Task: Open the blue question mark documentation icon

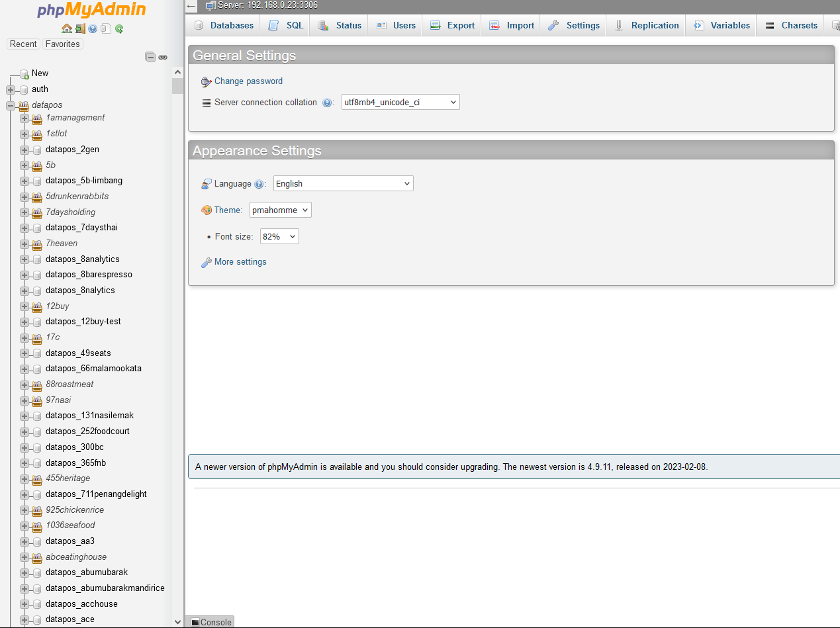Action: (93, 28)
